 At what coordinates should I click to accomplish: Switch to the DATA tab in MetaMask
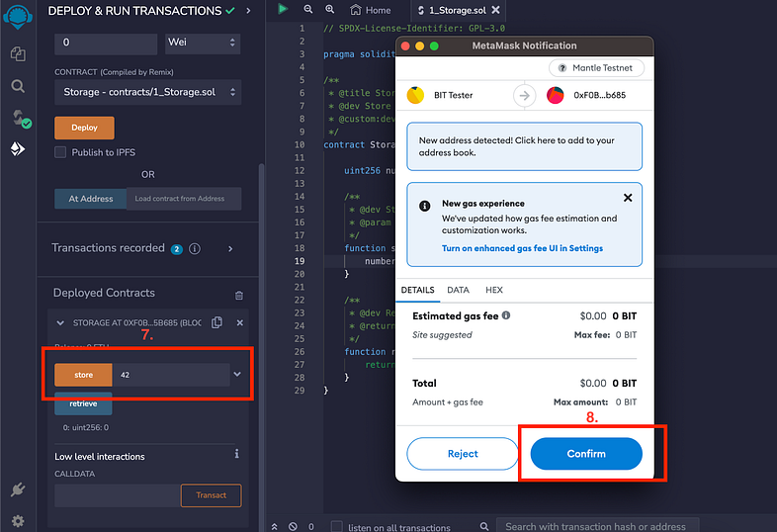pyautogui.click(x=458, y=290)
